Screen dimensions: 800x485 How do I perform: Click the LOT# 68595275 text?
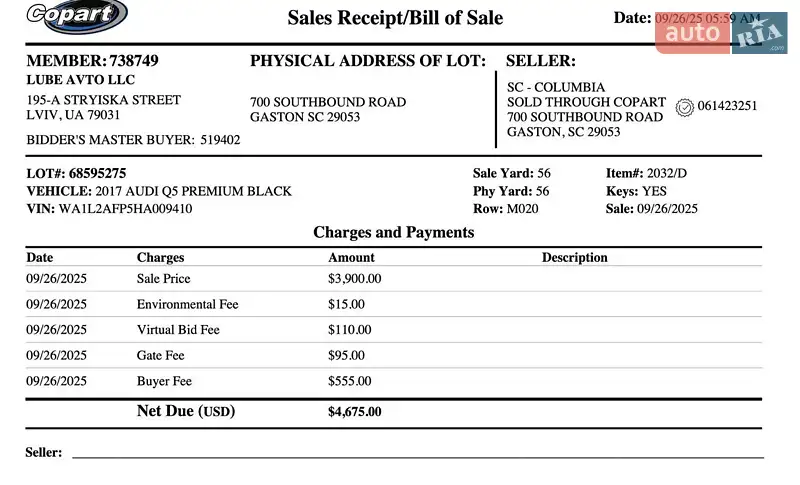click(x=76, y=173)
